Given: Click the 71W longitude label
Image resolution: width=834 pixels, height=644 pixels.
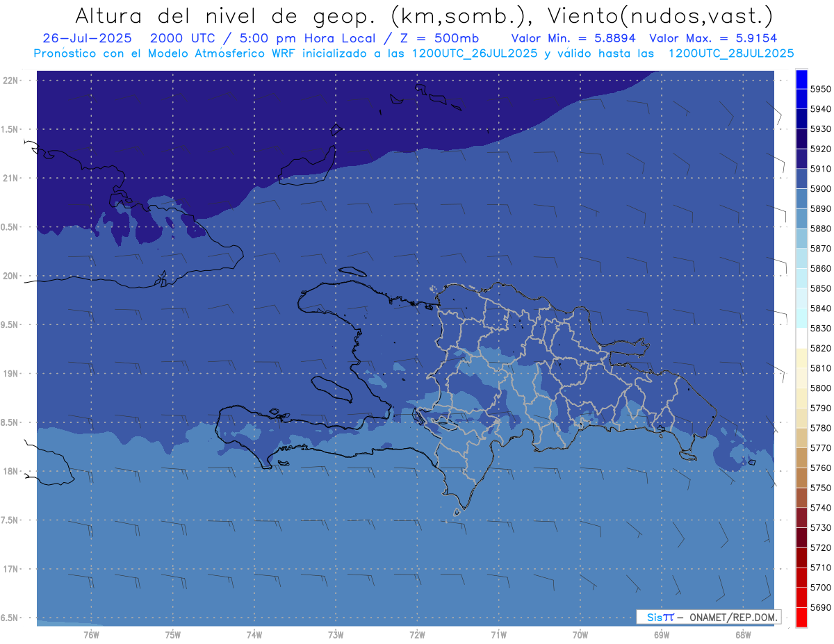Looking at the screenshot, I should 498,634.
